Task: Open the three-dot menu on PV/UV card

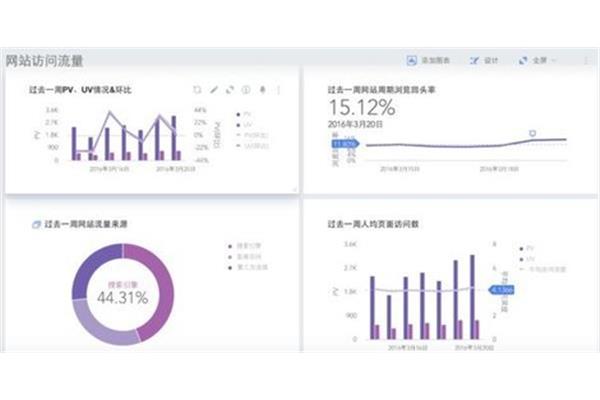Action: tap(279, 90)
